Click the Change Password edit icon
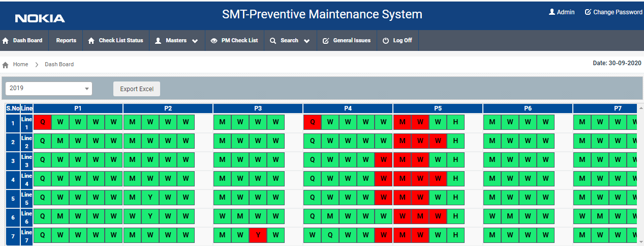 coord(588,12)
